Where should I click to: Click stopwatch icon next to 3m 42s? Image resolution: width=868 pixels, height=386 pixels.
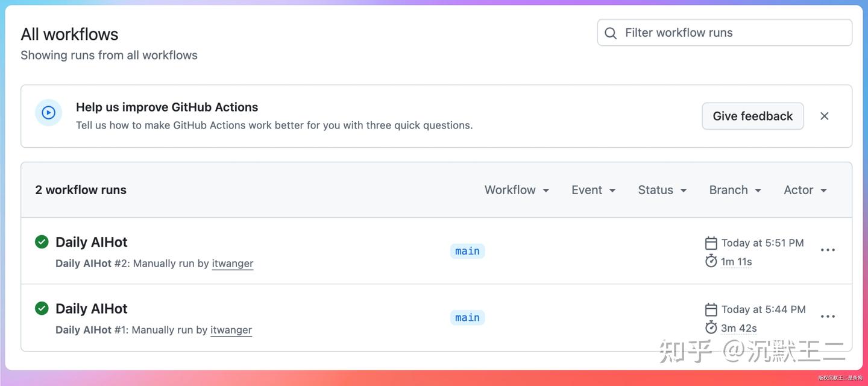[x=711, y=327]
